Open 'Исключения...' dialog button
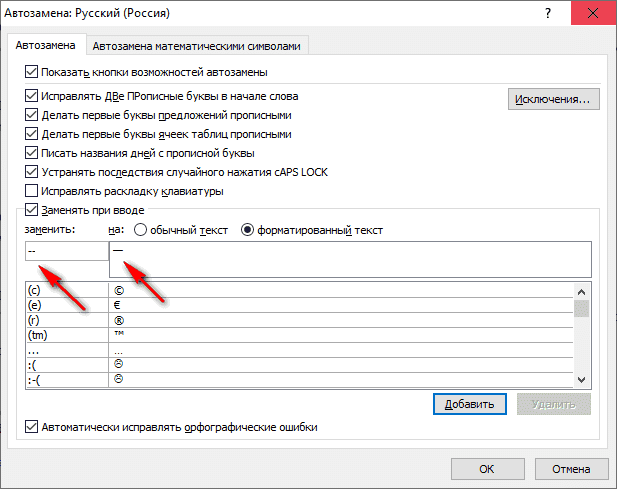Screen dimensions: 617x489 click(554, 99)
